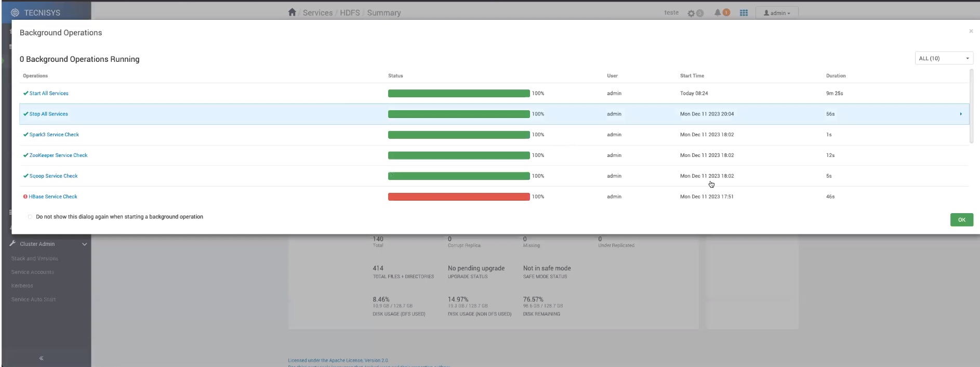Image resolution: width=980 pixels, height=367 pixels.
Task: Collapse the sidebar with the double-chevron icon
Action: 41,358
